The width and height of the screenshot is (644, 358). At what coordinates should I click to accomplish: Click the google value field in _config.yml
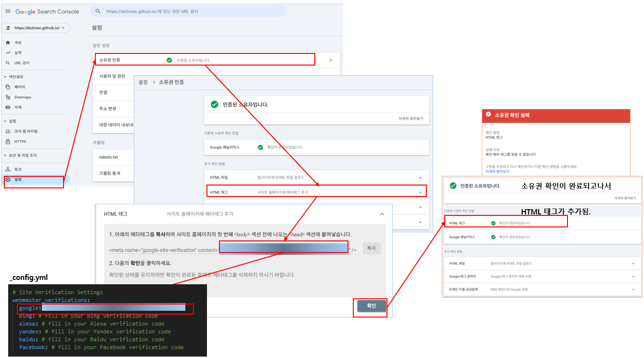pyautogui.click(x=114, y=308)
